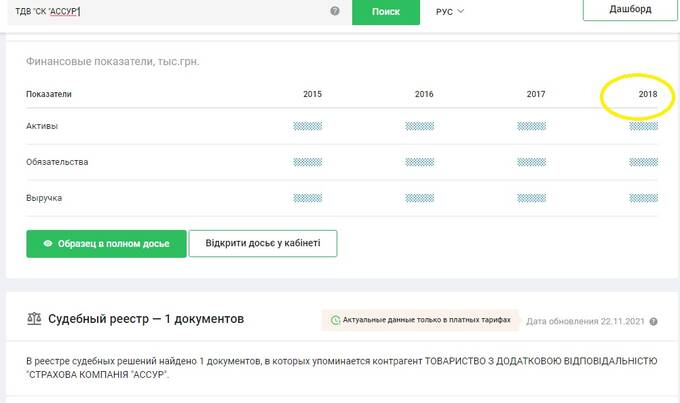Click the help icon next to Дата обновления
Image resolution: width=680 pixels, height=403 pixels.
pyautogui.click(x=653, y=322)
